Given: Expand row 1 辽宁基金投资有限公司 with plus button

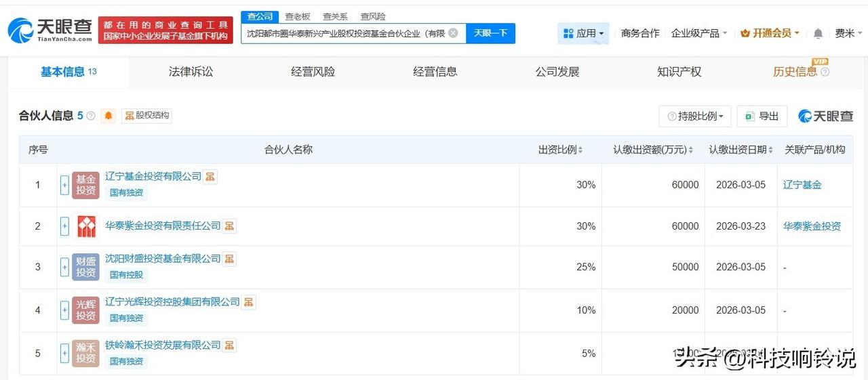Looking at the screenshot, I should (x=64, y=185).
